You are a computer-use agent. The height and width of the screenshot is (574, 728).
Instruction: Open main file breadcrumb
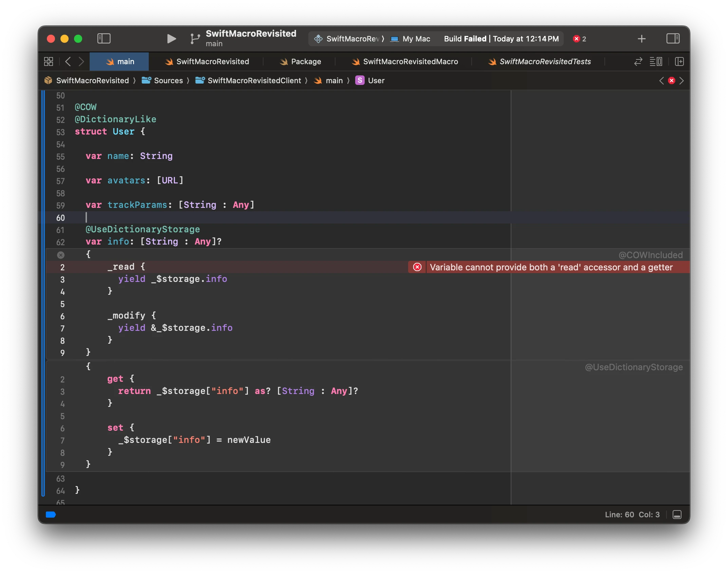pyautogui.click(x=328, y=80)
